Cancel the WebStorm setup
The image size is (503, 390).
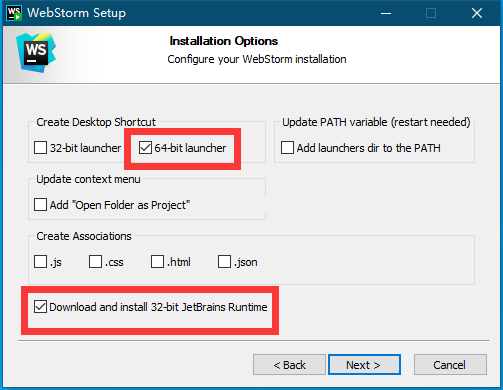pos(450,365)
